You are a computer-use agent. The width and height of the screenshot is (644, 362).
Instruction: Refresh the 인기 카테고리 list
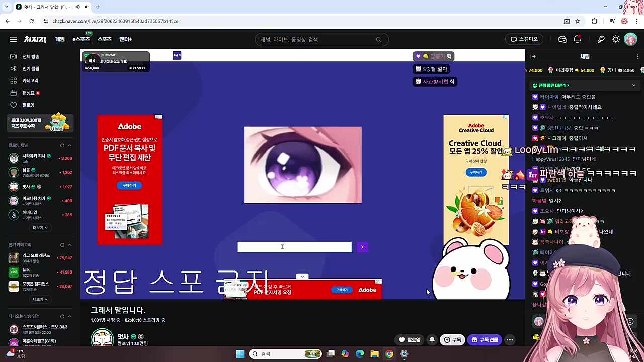click(x=62, y=245)
